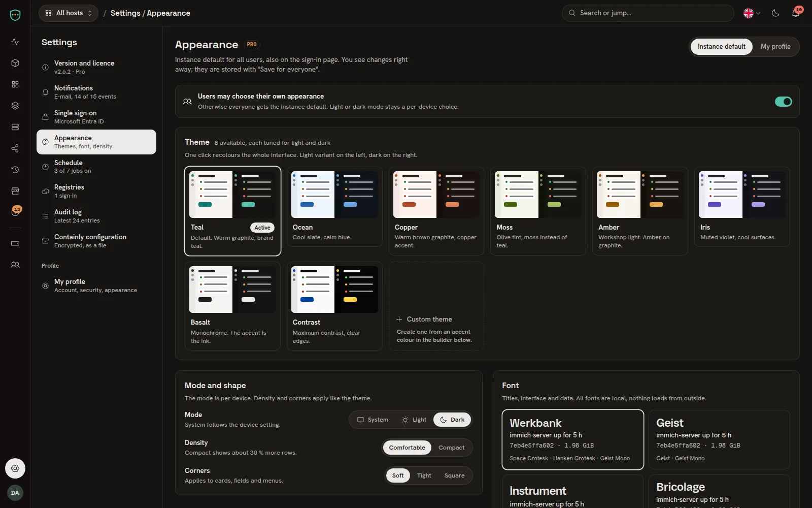Click the My profile person icon
The height and width of the screenshot is (508, 812).
pos(45,286)
